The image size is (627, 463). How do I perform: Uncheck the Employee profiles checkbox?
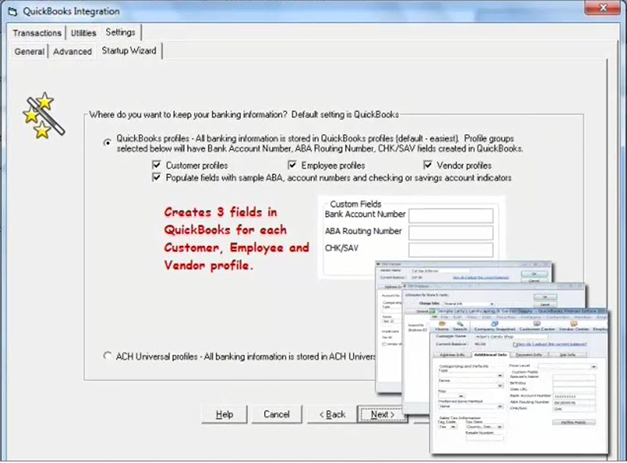[x=292, y=165]
